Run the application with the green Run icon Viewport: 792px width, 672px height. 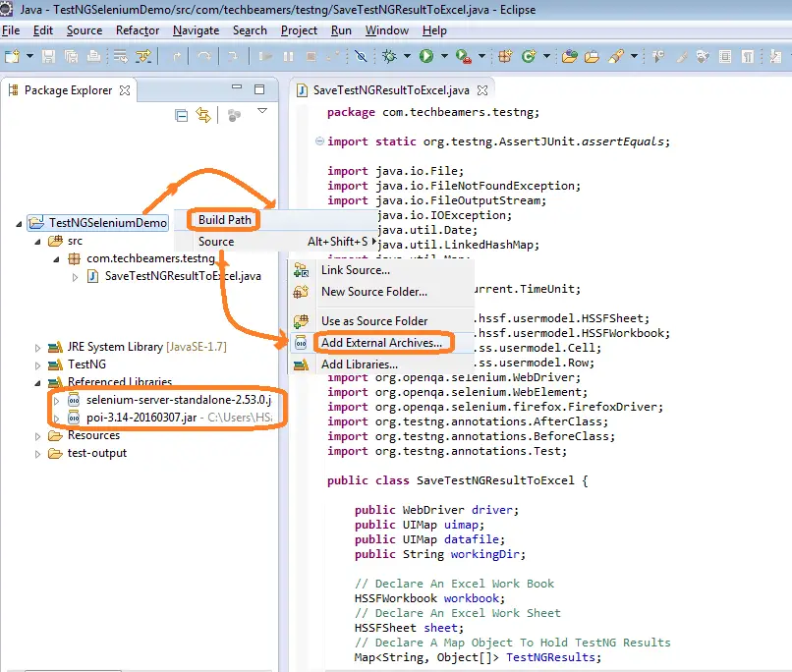pos(426,58)
